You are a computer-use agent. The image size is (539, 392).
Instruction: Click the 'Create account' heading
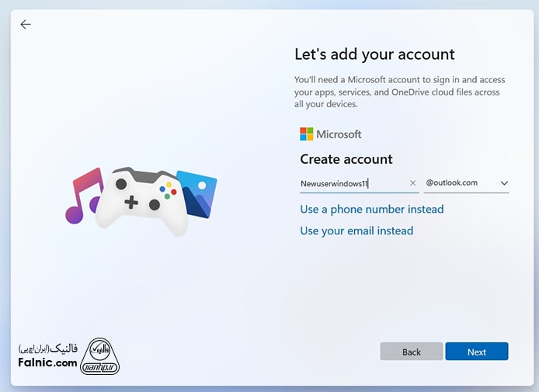tap(346, 159)
